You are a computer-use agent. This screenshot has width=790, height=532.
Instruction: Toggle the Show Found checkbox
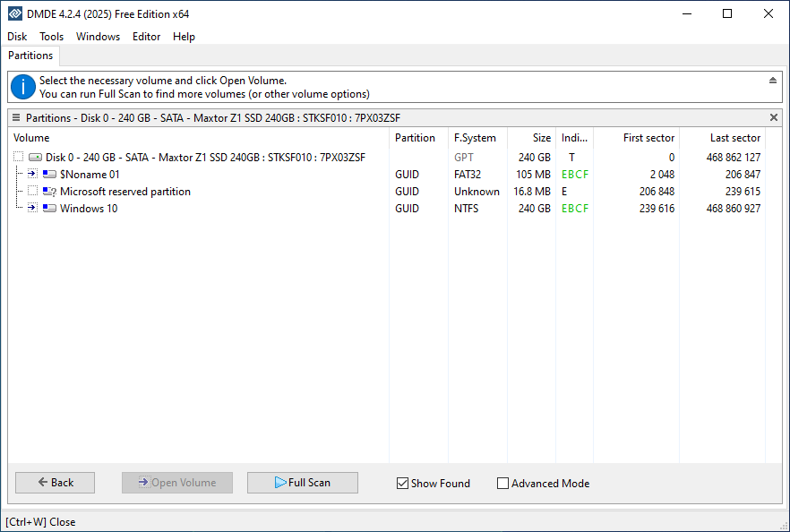403,484
